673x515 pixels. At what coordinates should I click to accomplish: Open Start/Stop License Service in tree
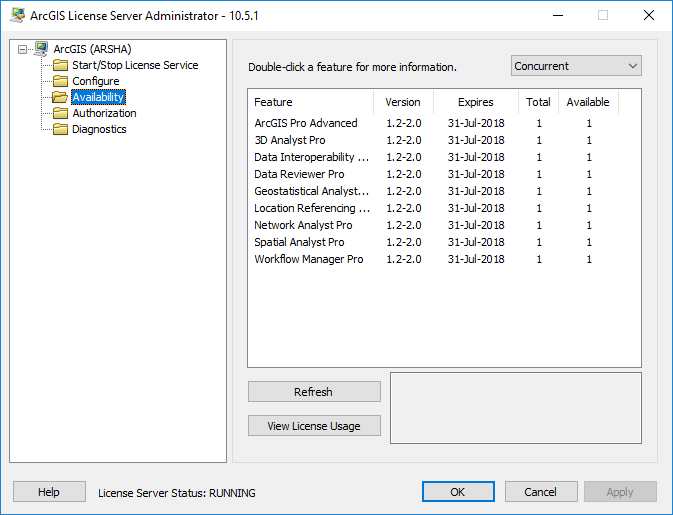[135, 65]
